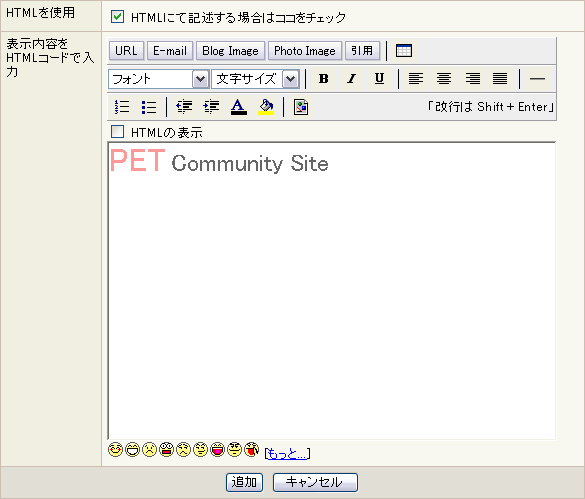Underline the selected text

(x=379, y=79)
